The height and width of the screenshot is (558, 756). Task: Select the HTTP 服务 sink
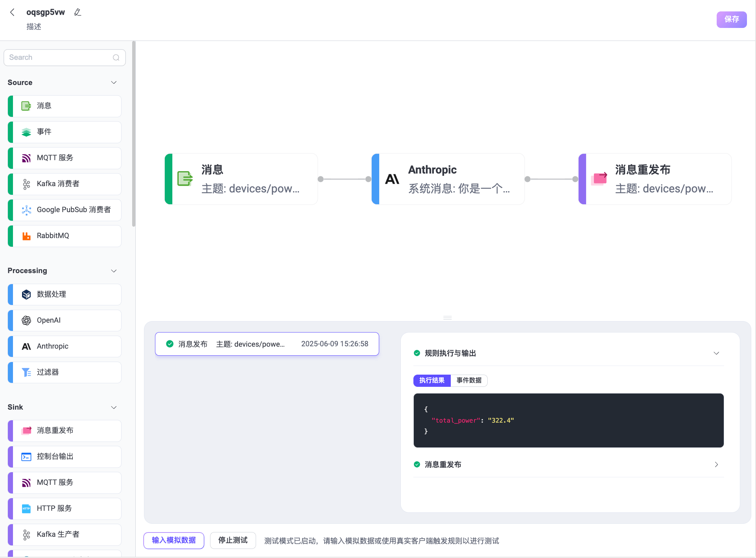coord(53,508)
